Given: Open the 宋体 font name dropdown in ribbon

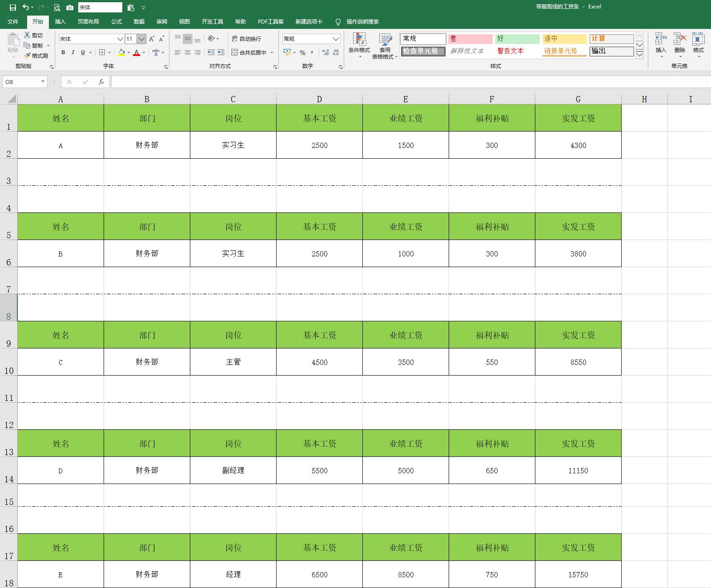Looking at the screenshot, I should click(120, 39).
